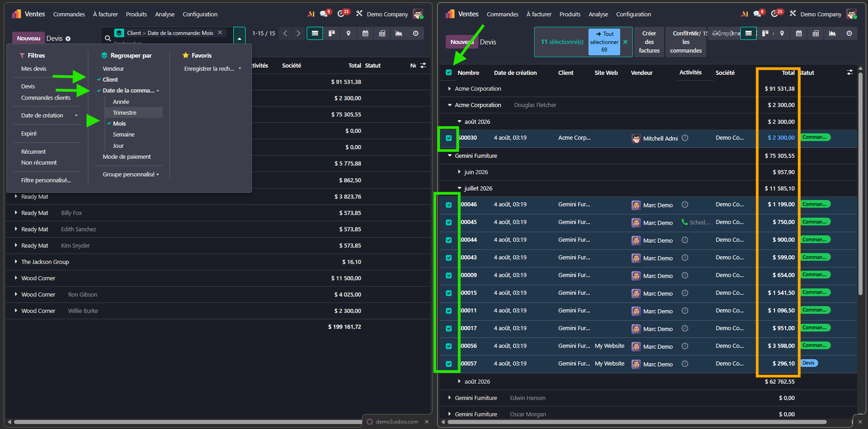Remove the Client > Date de la commande facet
The image size is (868, 429).
coord(220,33)
